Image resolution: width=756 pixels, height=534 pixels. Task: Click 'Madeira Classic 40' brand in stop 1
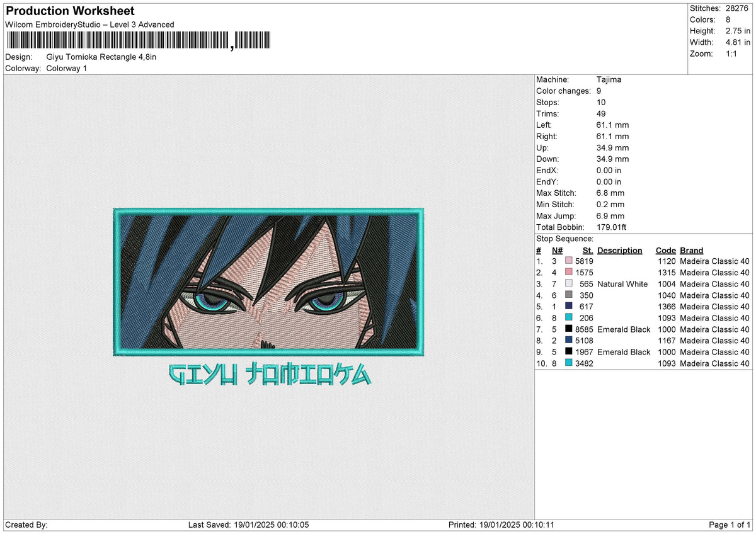[x=715, y=261]
